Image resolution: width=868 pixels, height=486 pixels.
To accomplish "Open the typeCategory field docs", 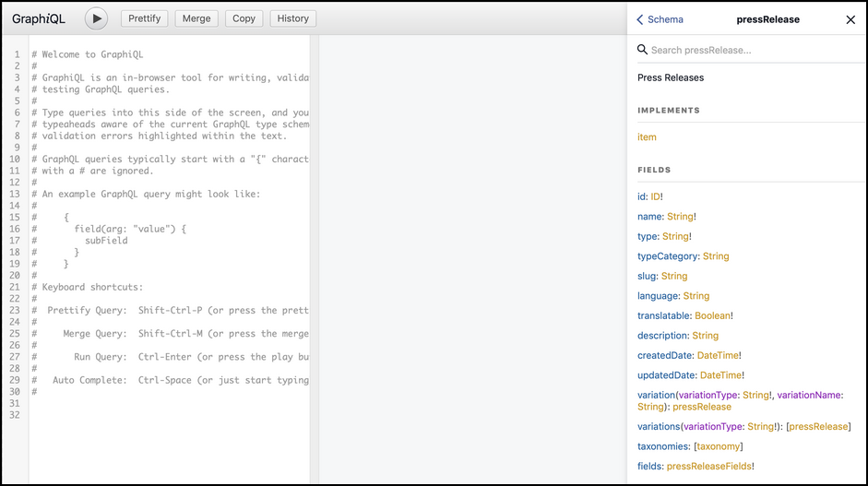I will click(668, 256).
